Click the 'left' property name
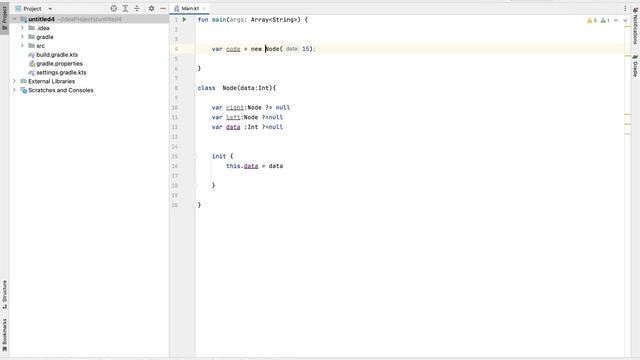 tap(233, 118)
